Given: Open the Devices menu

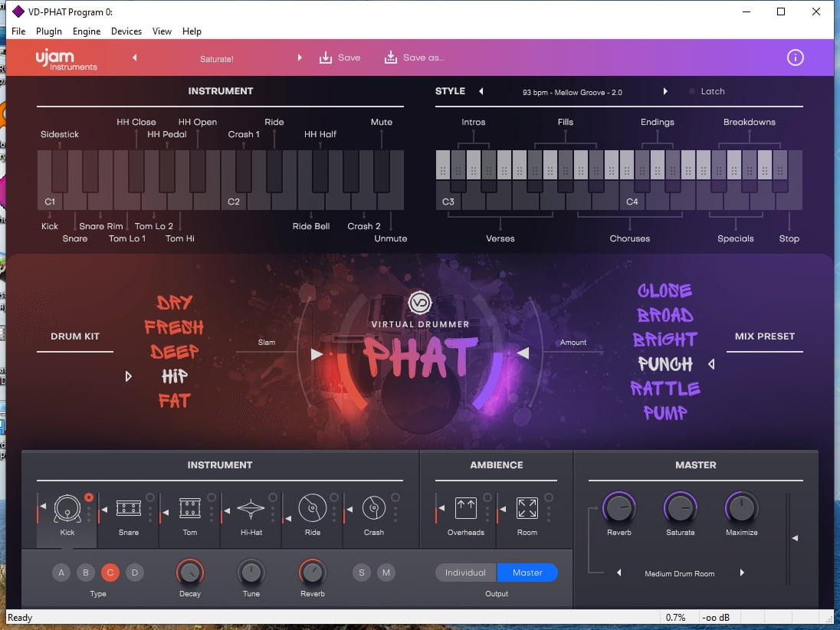Looking at the screenshot, I should click(126, 31).
